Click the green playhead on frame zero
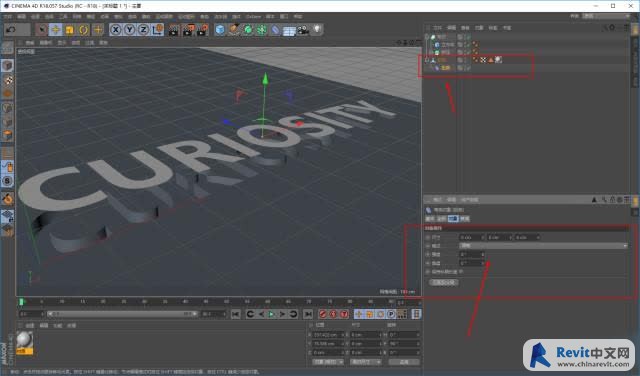640x376 pixels. [21, 302]
